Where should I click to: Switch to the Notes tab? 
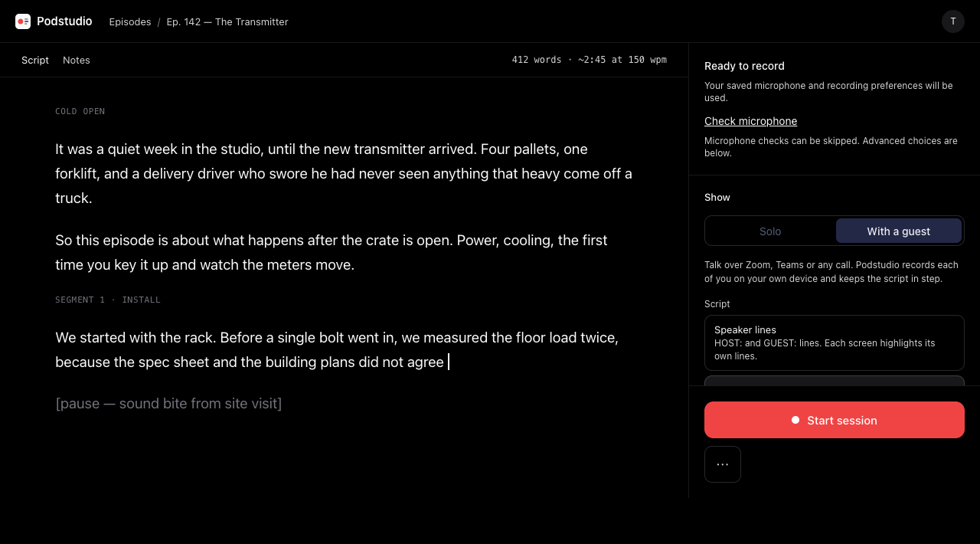pyautogui.click(x=77, y=60)
